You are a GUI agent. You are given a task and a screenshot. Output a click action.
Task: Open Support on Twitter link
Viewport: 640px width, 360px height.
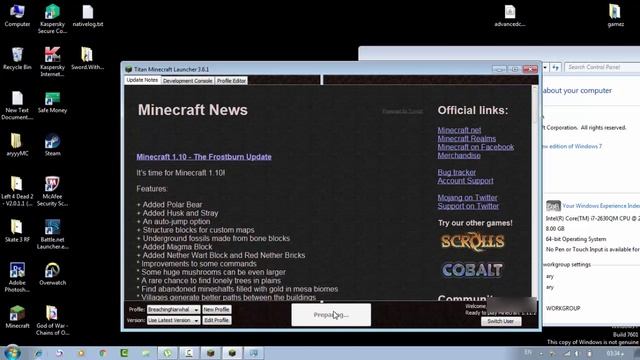pos(468,206)
